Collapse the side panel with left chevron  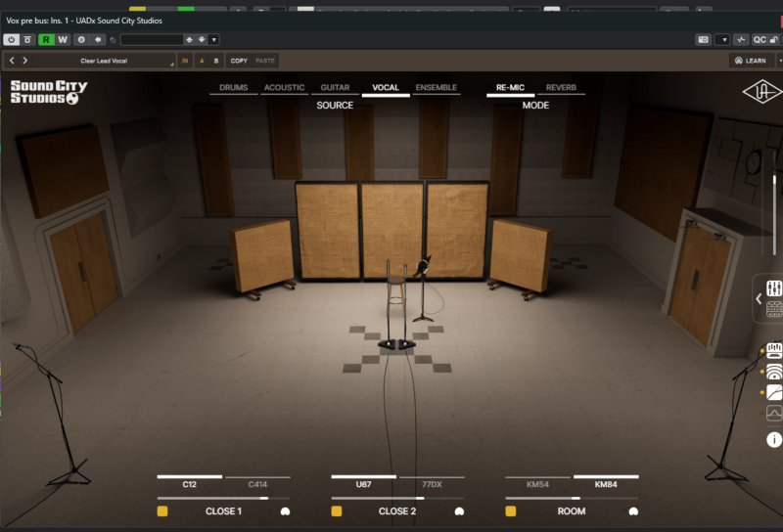(x=759, y=298)
